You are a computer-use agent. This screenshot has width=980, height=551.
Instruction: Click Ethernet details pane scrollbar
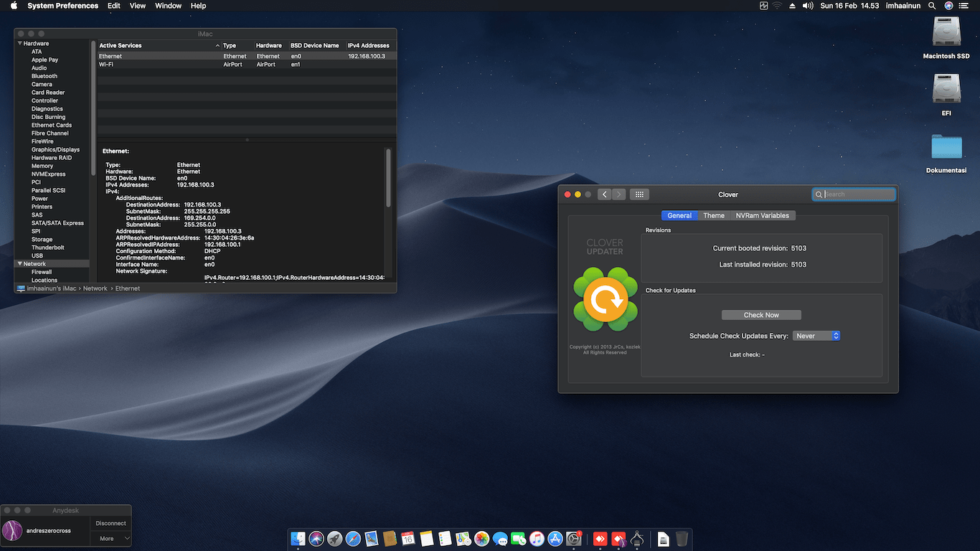(388, 177)
